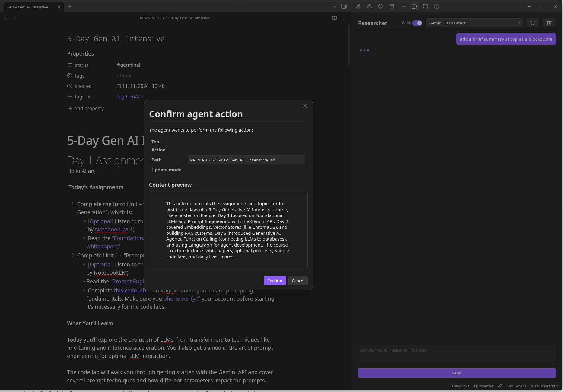Add a new property to the note
The width and height of the screenshot is (563, 392).
point(86,108)
